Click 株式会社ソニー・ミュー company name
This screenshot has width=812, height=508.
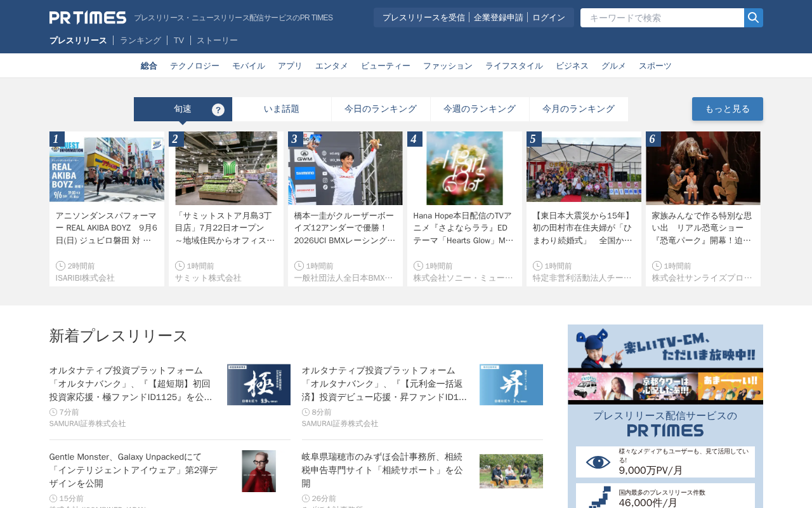[463, 278]
